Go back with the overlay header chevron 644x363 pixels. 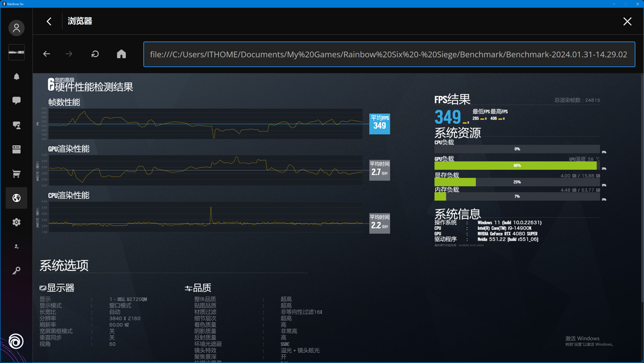tap(49, 21)
